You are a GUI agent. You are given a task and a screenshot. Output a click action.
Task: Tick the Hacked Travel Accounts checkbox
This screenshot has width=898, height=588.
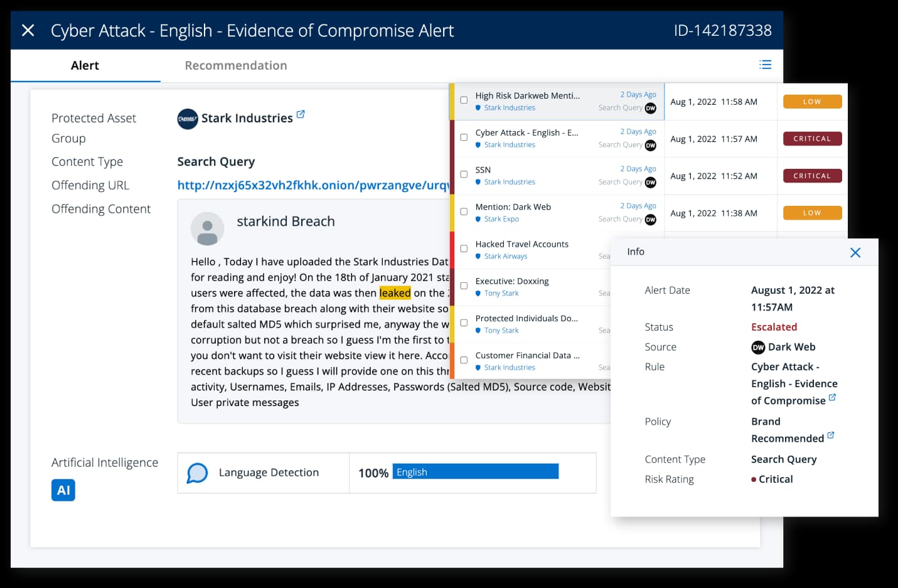click(464, 249)
